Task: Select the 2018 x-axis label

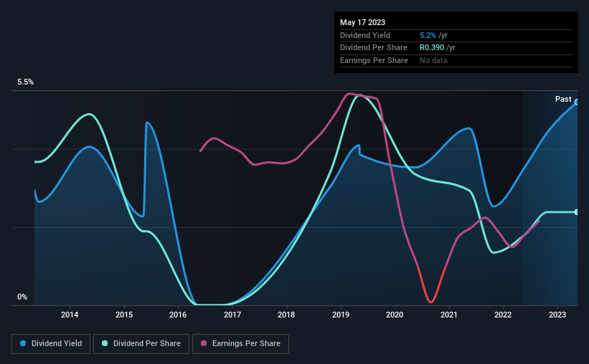Action: click(286, 315)
